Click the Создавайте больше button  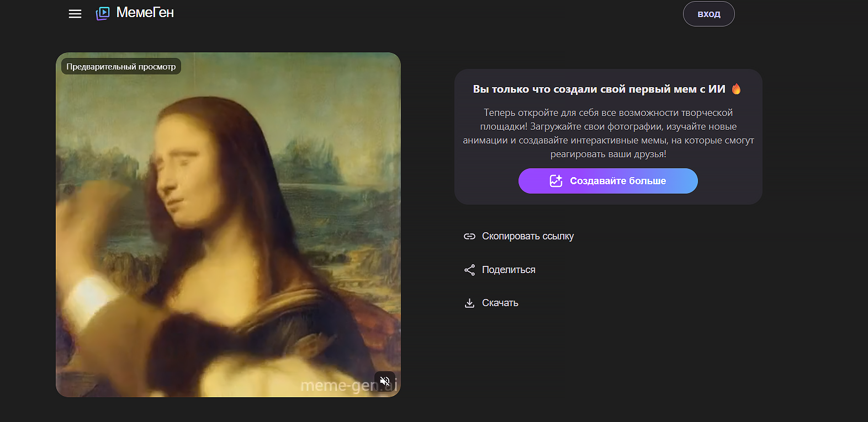pyautogui.click(x=608, y=181)
